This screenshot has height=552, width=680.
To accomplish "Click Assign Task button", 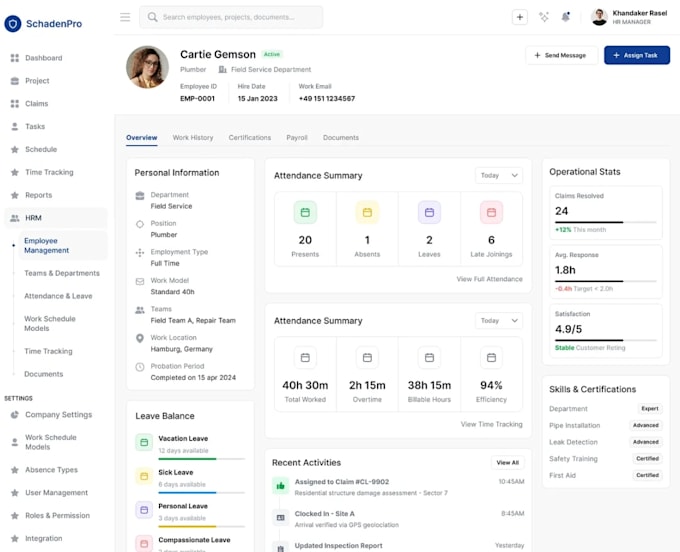I will pos(637,55).
